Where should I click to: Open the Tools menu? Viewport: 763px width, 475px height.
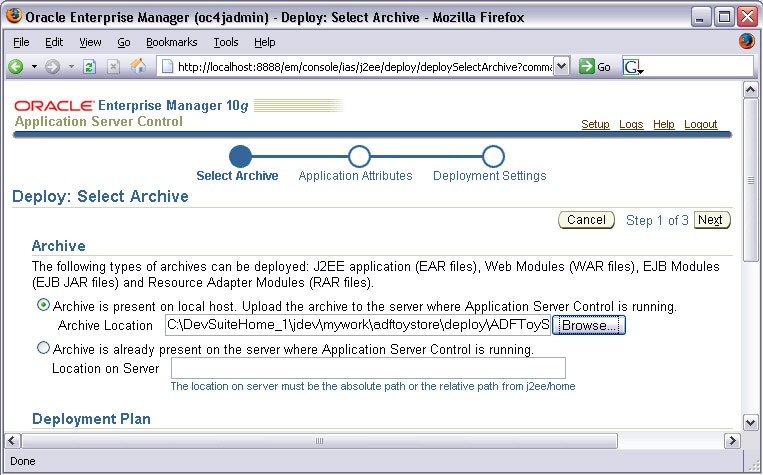226,42
